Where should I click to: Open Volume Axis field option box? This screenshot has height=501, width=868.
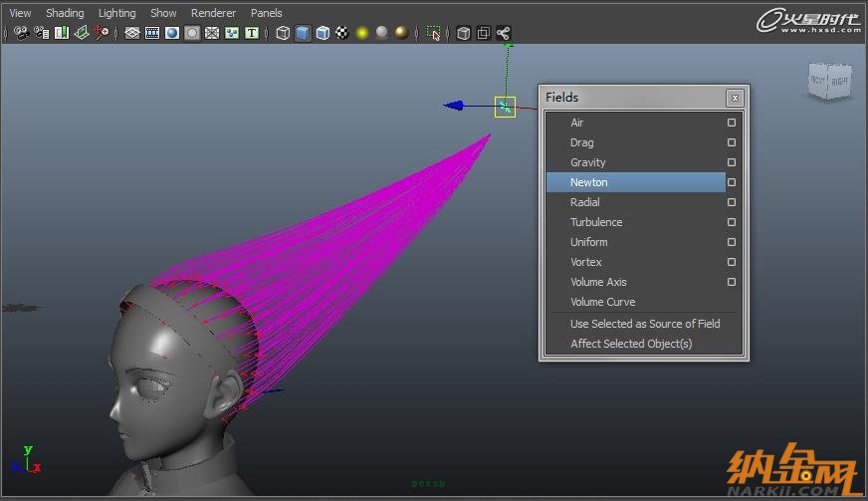(x=732, y=282)
